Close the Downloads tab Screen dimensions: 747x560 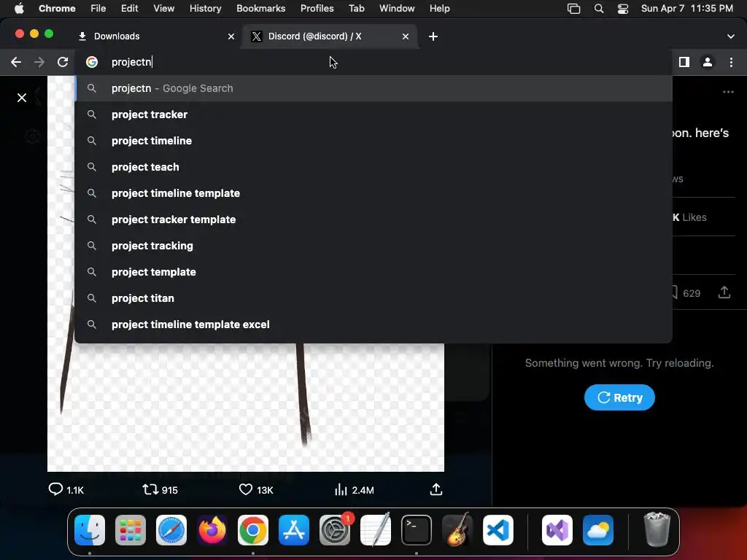click(231, 36)
